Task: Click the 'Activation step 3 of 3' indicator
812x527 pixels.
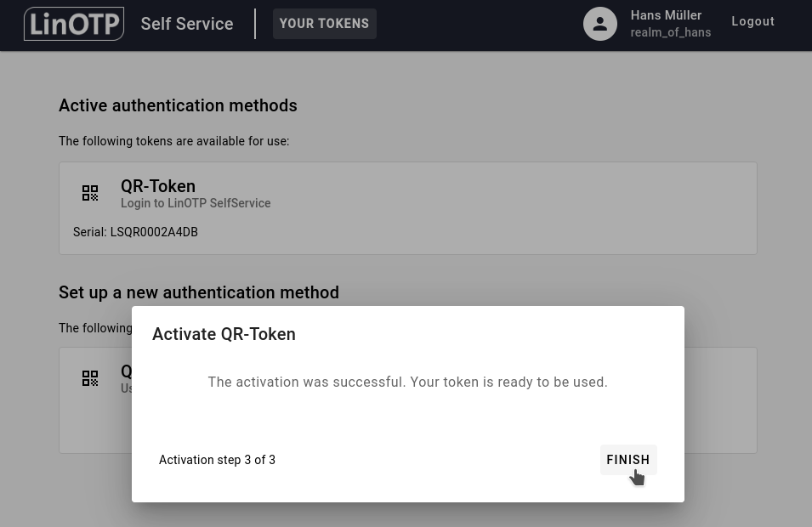Action: 217,460
